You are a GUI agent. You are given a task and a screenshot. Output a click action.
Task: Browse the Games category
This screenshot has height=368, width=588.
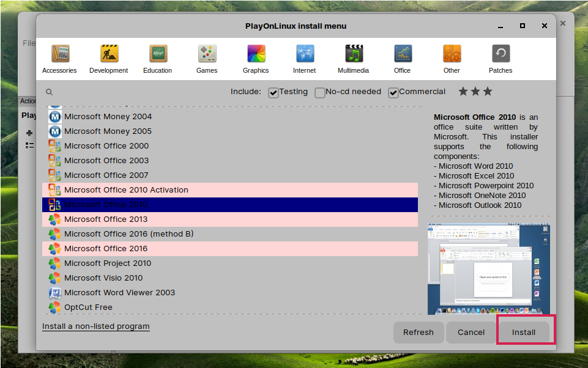pyautogui.click(x=207, y=59)
